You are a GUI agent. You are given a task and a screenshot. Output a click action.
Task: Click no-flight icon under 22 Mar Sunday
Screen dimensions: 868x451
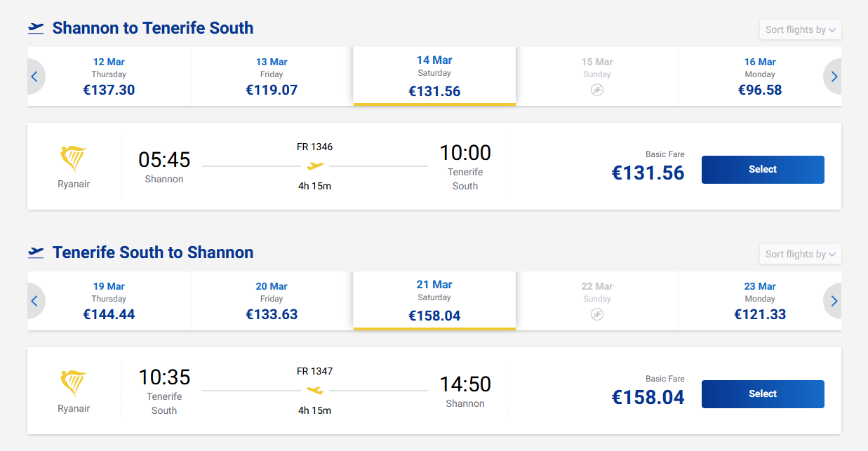click(x=597, y=315)
